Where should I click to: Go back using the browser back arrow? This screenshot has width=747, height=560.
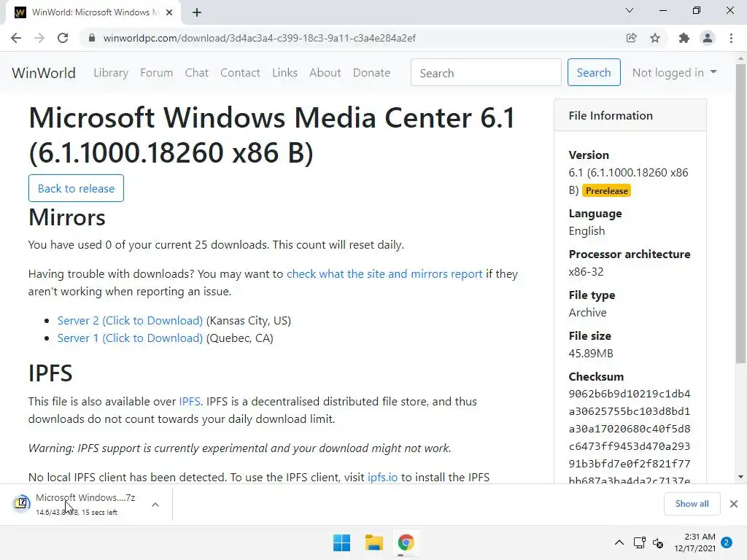pos(16,38)
